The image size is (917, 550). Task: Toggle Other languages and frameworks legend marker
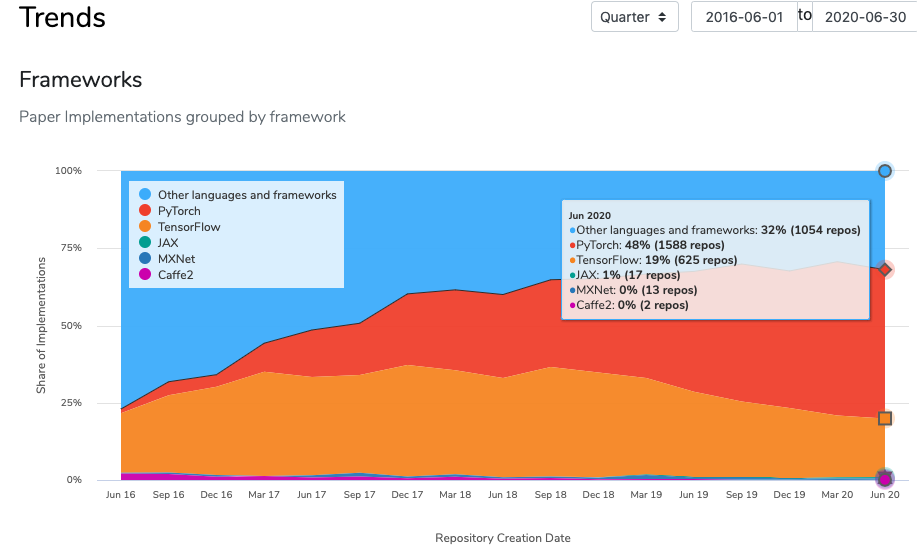[145, 194]
